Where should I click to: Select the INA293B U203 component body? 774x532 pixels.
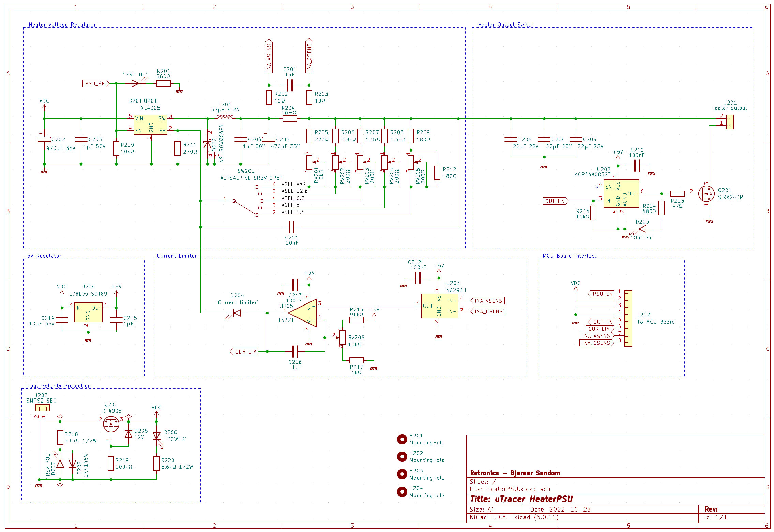[439, 306]
